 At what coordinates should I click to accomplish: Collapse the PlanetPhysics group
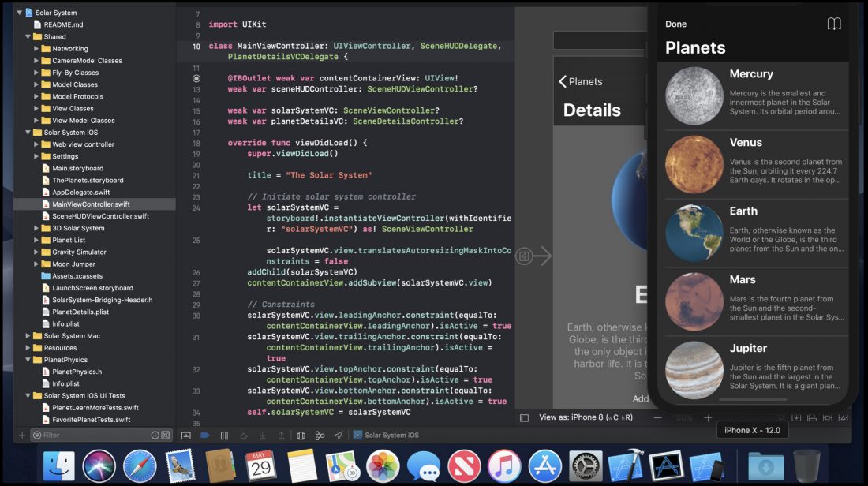[x=28, y=360]
